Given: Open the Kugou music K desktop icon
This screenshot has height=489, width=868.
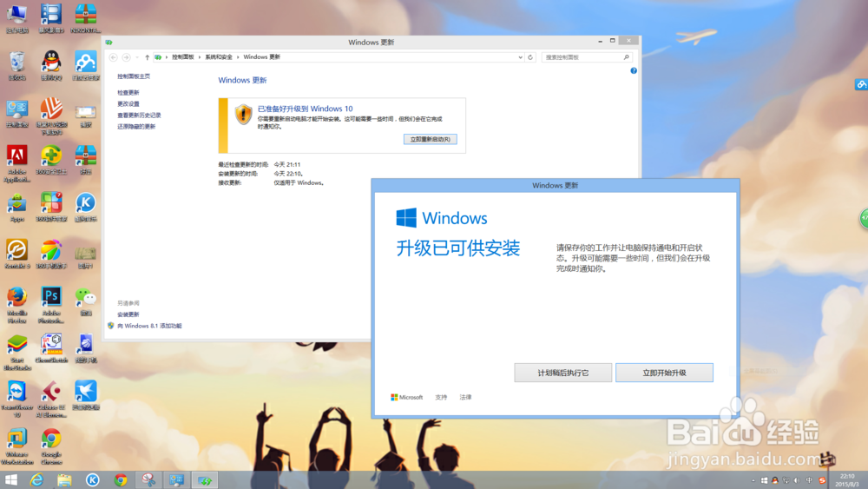Looking at the screenshot, I should [85, 208].
